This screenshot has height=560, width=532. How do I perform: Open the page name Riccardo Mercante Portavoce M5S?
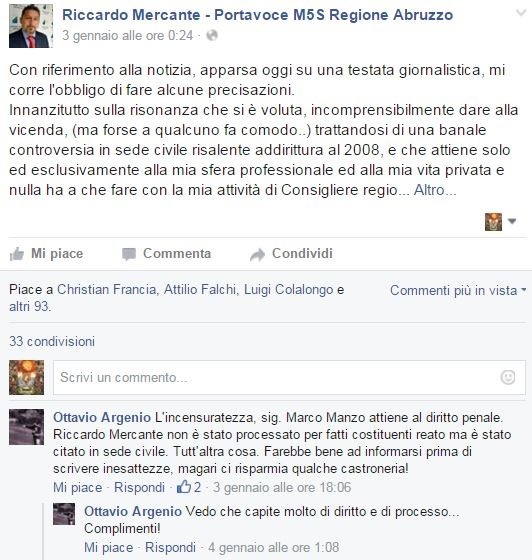[258, 15]
